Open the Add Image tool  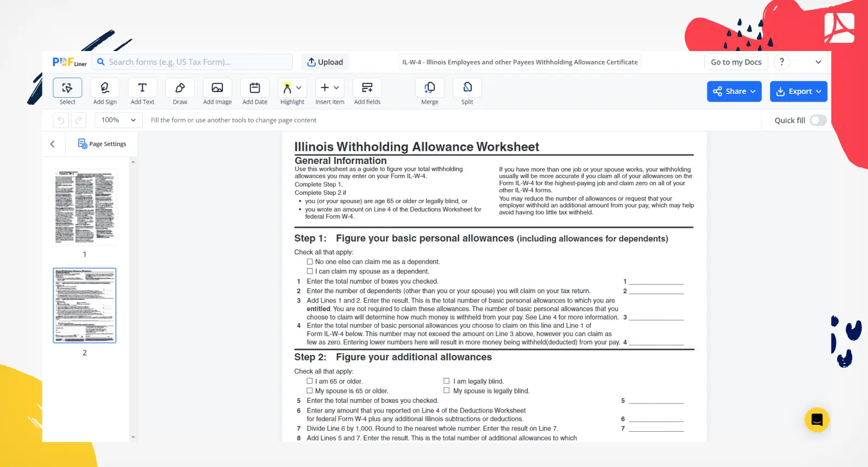pos(217,88)
